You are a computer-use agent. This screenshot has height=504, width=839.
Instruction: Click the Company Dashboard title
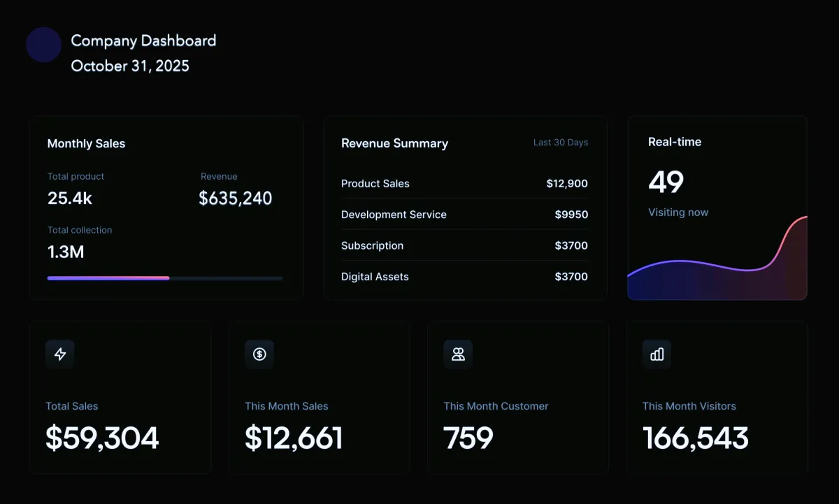[x=143, y=41]
